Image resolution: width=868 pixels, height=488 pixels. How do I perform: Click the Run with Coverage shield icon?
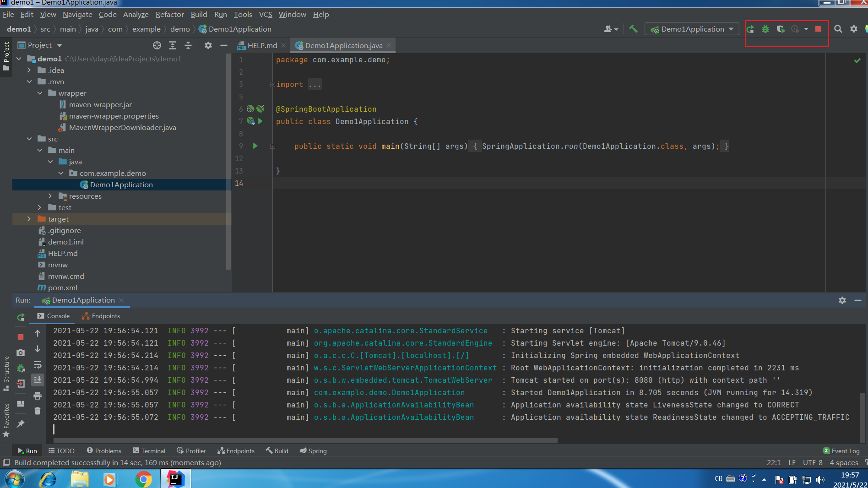781,29
